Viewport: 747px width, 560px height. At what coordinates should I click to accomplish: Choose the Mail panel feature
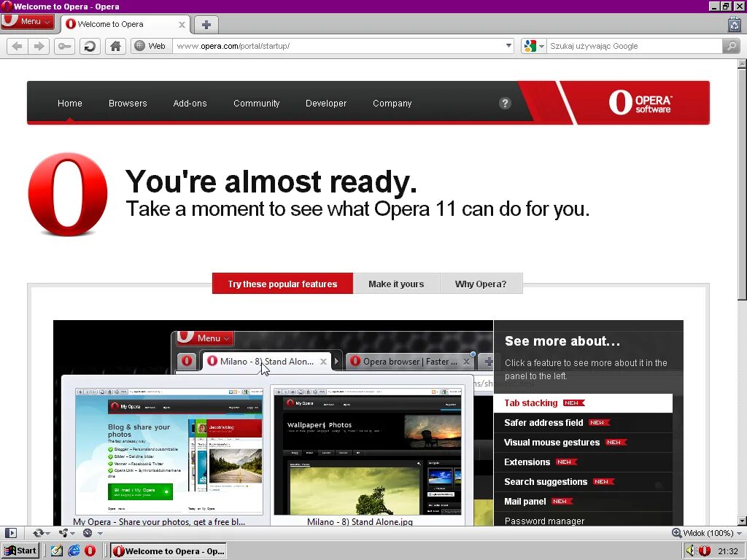tap(583, 502)
